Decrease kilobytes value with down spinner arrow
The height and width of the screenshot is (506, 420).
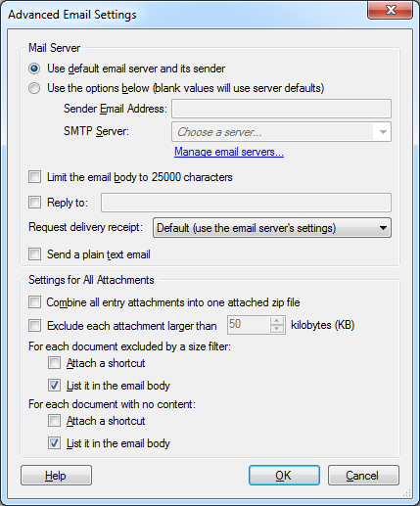click(277, 329)
